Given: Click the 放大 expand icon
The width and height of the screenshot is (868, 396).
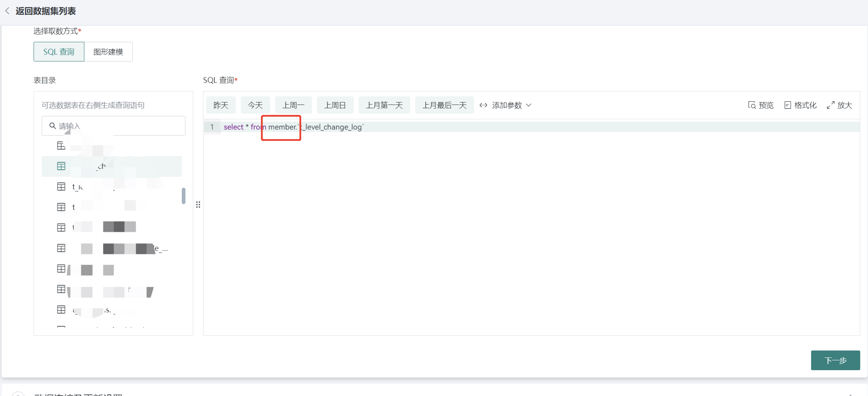Looking at the screenshot, I should click(x=830, y=105).
